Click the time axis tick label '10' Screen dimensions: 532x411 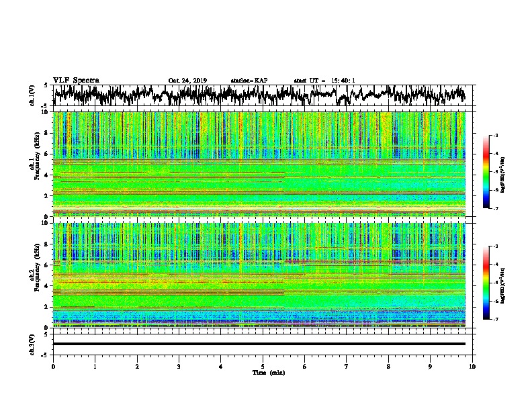[472, 367]
